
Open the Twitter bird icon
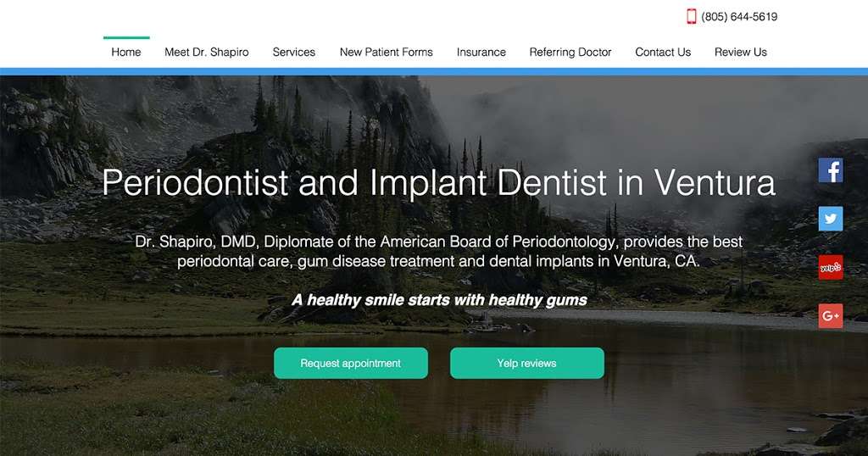[x=831, y=219]
